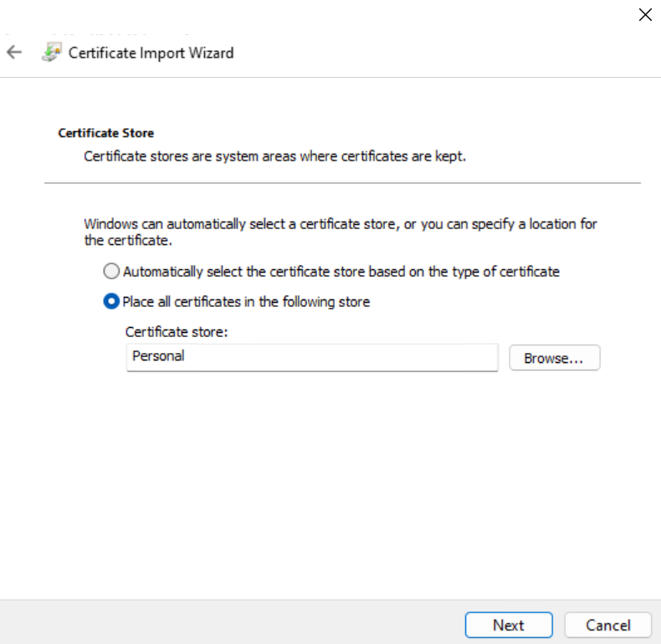Click the Certificate Import Wizard certificate icon
The image size is (661, 644).
point(52,53)
